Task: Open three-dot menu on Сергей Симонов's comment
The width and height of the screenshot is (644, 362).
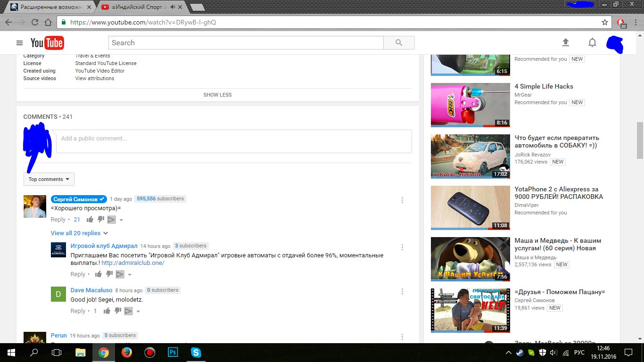Action: click(402, 200)
